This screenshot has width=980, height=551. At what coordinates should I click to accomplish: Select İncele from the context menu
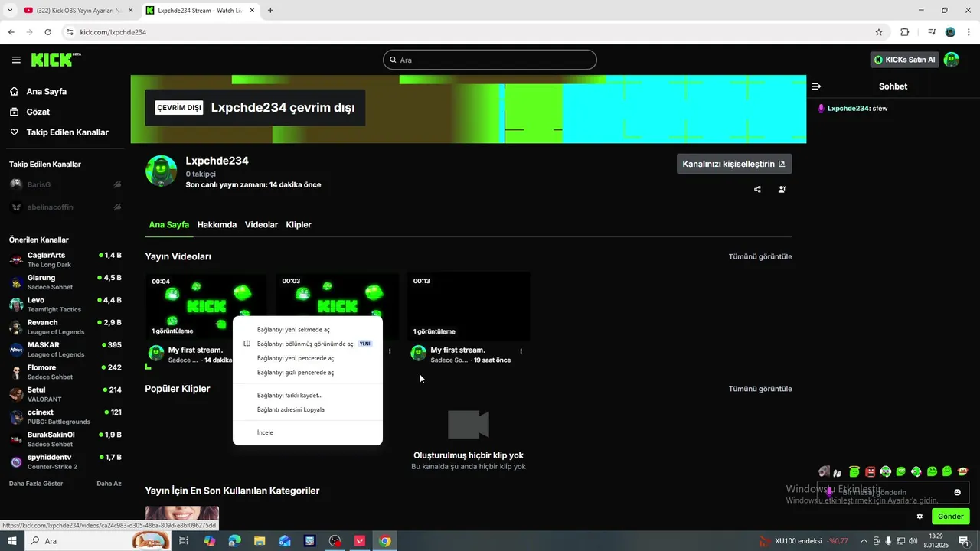point(308,432)
